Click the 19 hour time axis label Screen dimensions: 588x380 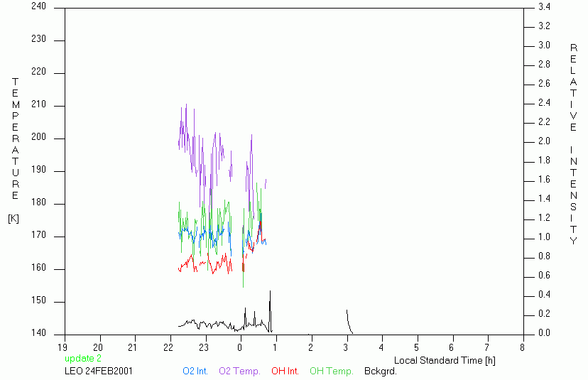point(62,347)
